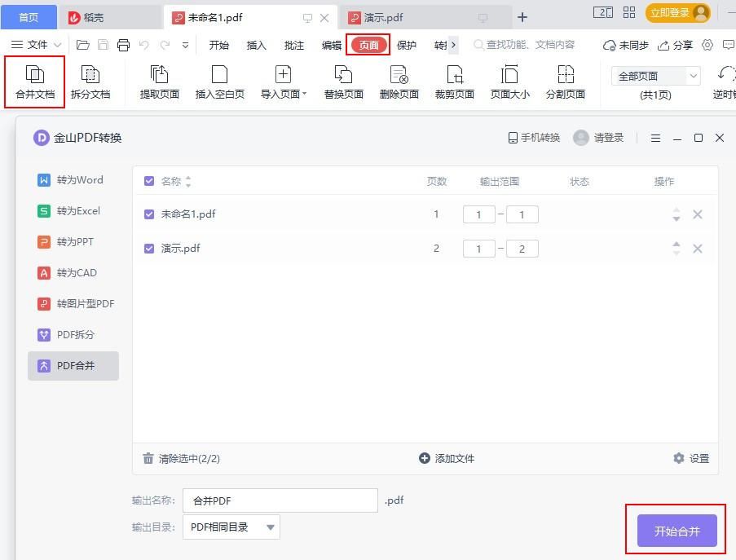Move 演示.pdf order with its arrows
The height and width of the screenshot is (560, 736).
click(x=676, y=249)
